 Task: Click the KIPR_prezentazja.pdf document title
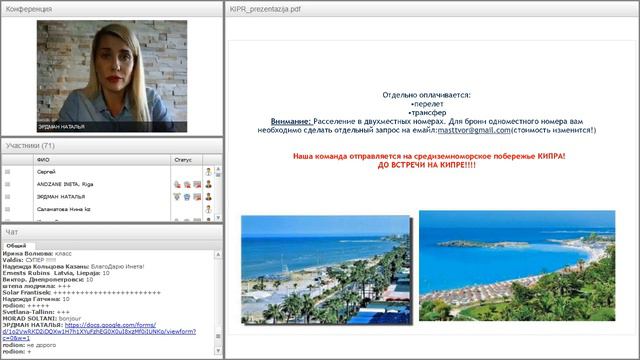click(x=265, y=9)
